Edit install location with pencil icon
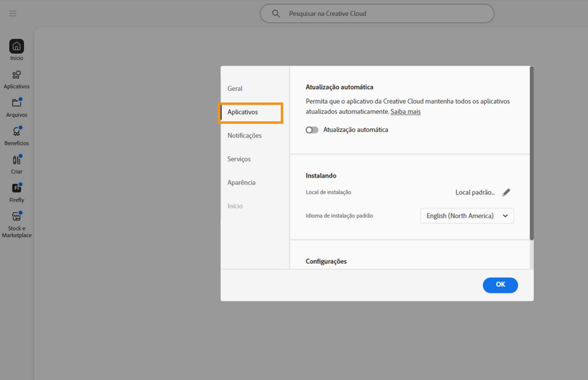This screenshot has width=588, height=380. click(506, 192)
